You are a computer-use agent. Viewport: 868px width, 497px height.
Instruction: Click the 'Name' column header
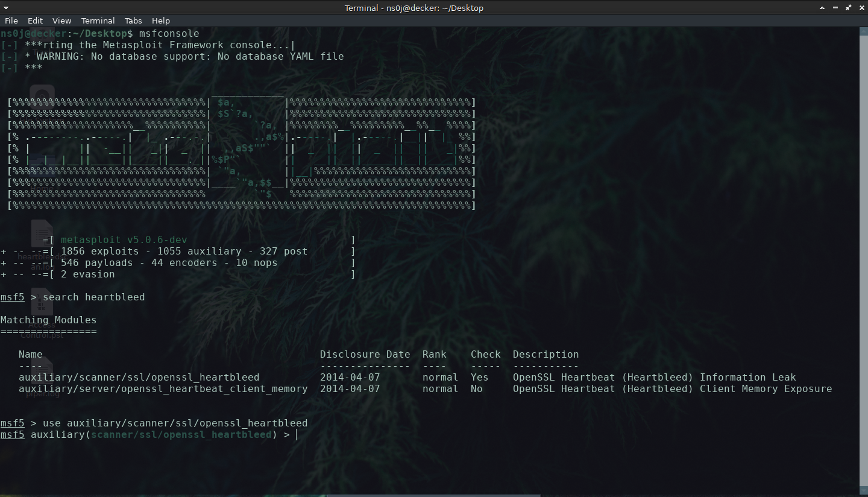(30, 354)
